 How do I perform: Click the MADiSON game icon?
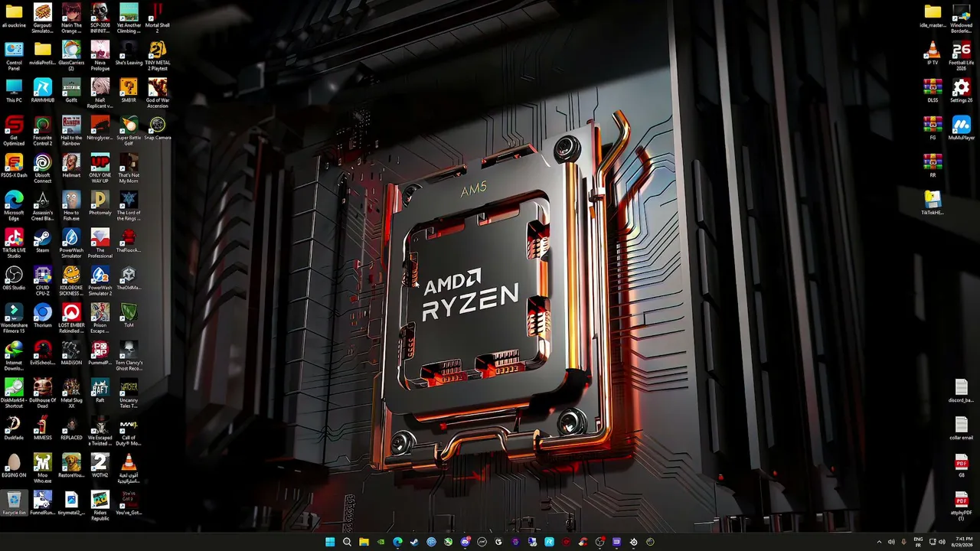point(71,353)
